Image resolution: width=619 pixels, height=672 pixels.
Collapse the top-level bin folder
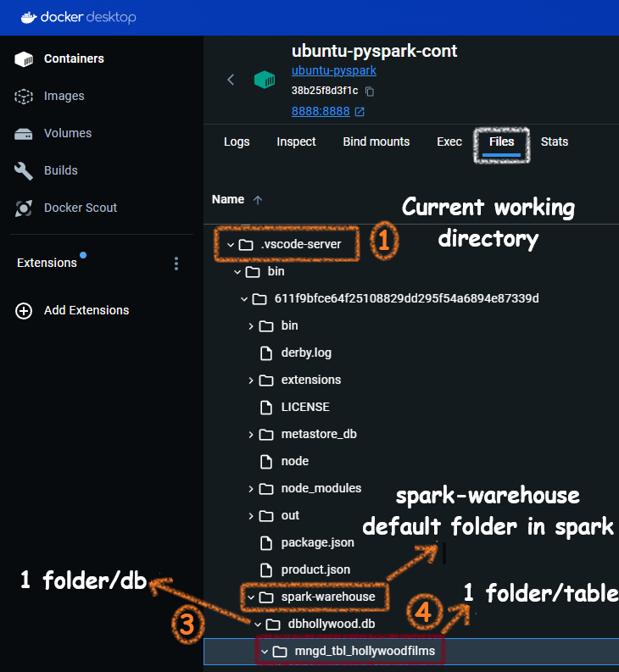[x=237, y=272]
